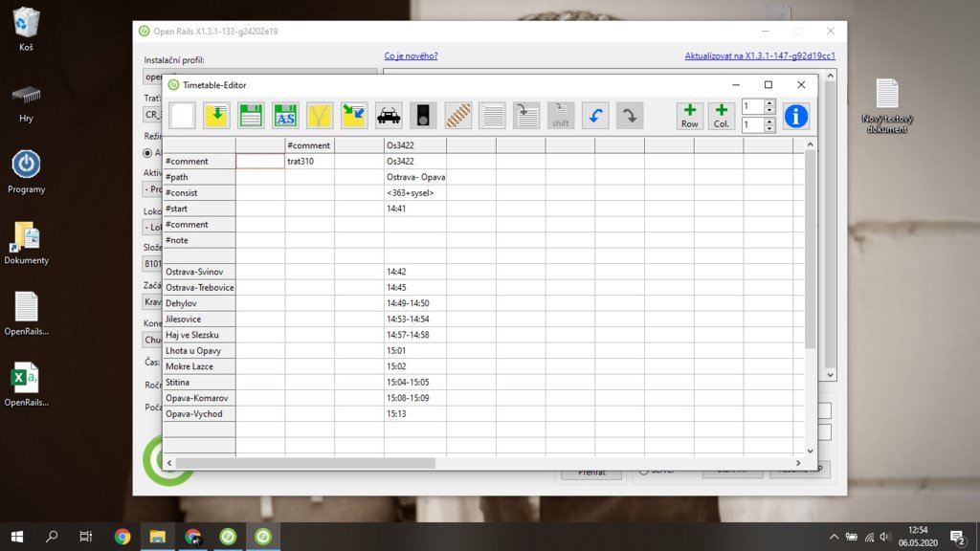Click the Timetable-Editor vertical scrollbar down arrow
980x551 pixels.
pyautogui.click(x=810, y=452)
